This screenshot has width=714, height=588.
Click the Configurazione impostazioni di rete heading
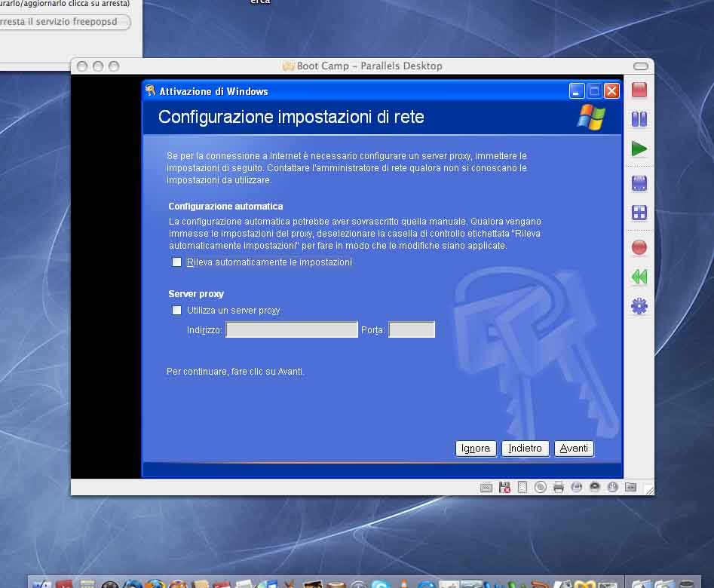(x=291, y=117)
